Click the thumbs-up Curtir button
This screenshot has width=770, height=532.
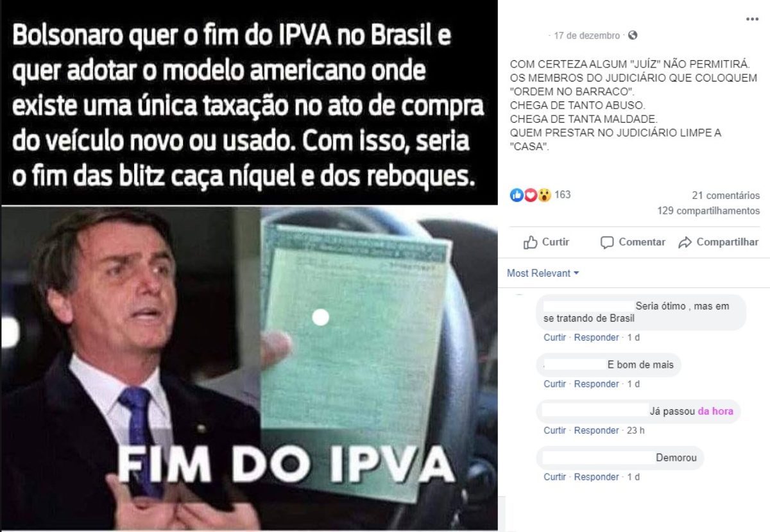click(546, 242)
